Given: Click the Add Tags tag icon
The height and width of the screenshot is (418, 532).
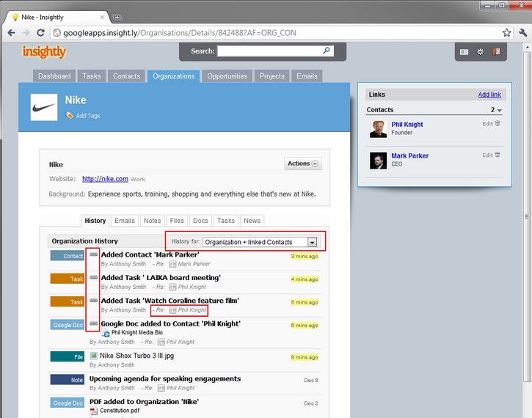Looking at the screenshot, I should click(x=69, y=116).
